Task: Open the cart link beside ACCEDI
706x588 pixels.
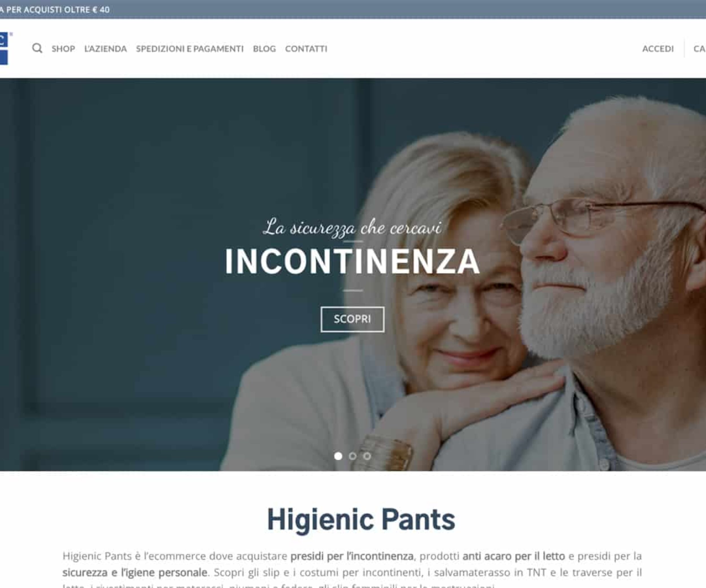Action: 700,49
